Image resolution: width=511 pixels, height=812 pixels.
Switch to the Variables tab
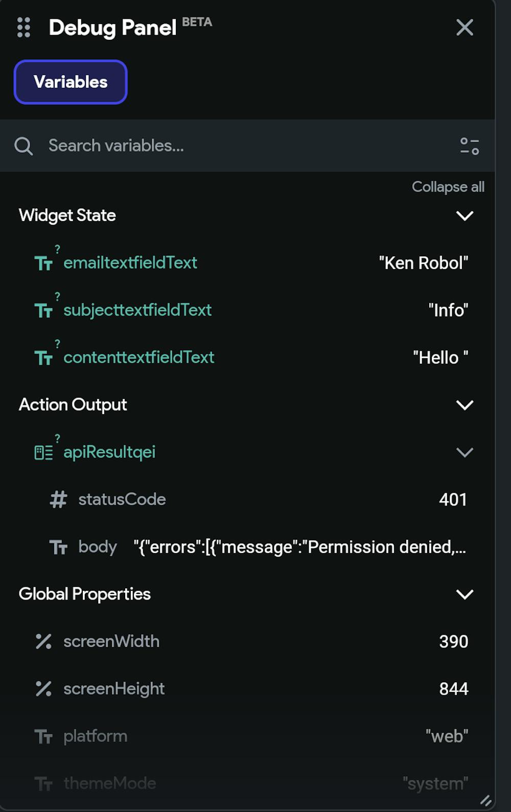click(x=71, y=82)
